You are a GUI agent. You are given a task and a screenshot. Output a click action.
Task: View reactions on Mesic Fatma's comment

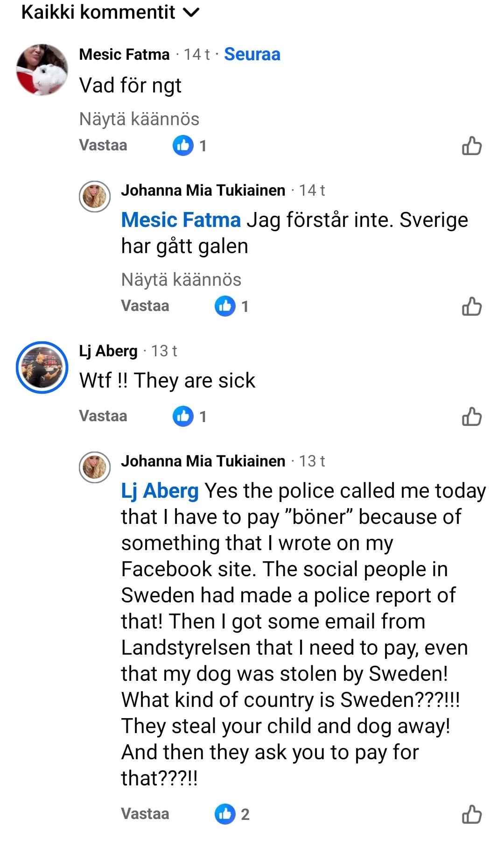[x=189, y=146]
